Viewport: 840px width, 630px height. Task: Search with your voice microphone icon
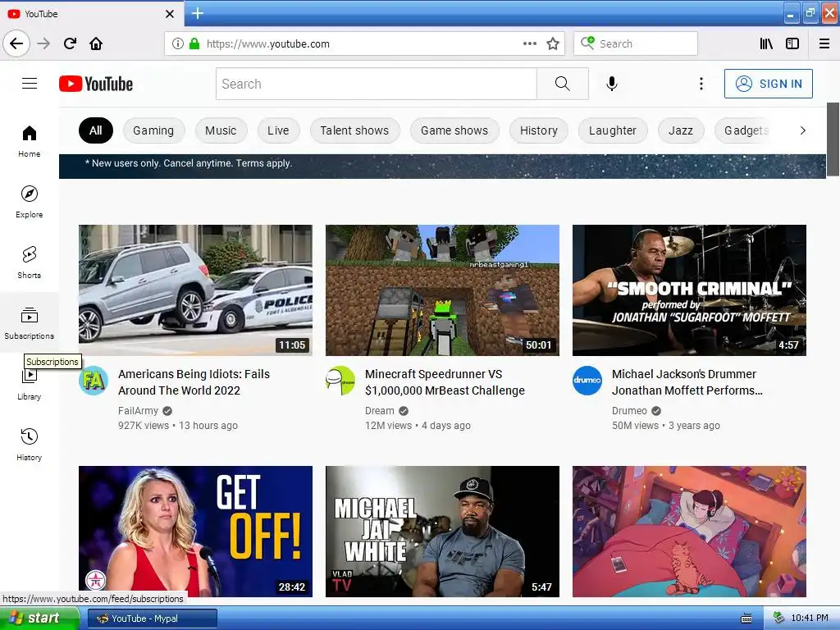[x=612, y=84]
